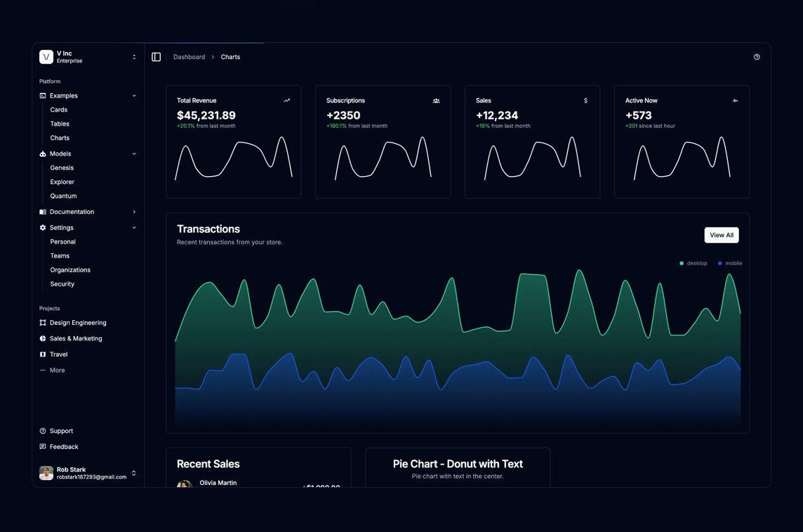Screen dimensions: 803x532
Task: Click the Settings gear icon
Action: point(43,228)
